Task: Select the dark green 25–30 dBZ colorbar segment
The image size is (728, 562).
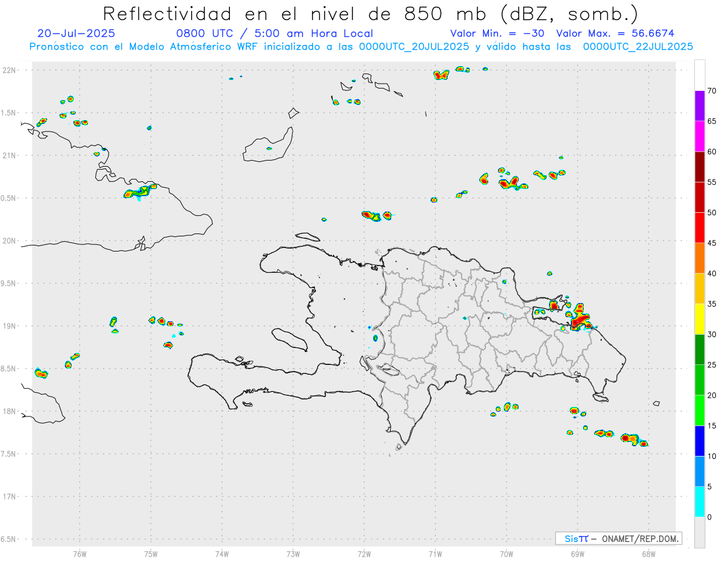Action: pyautogui.click(x=699, y=349)
